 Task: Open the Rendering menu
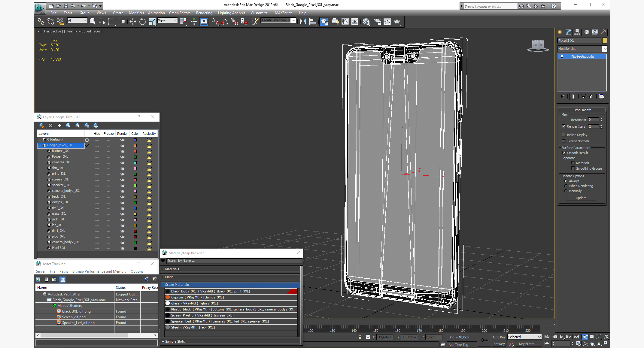coord(204,13)
